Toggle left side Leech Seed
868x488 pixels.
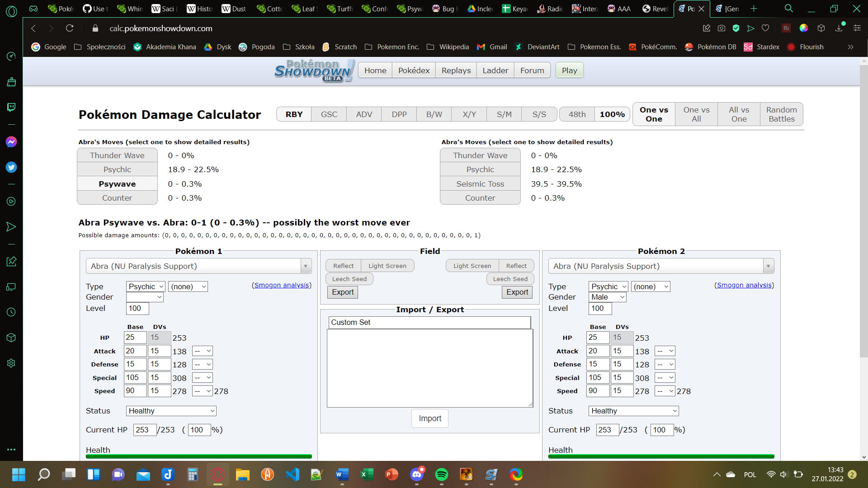pos(349,279)
